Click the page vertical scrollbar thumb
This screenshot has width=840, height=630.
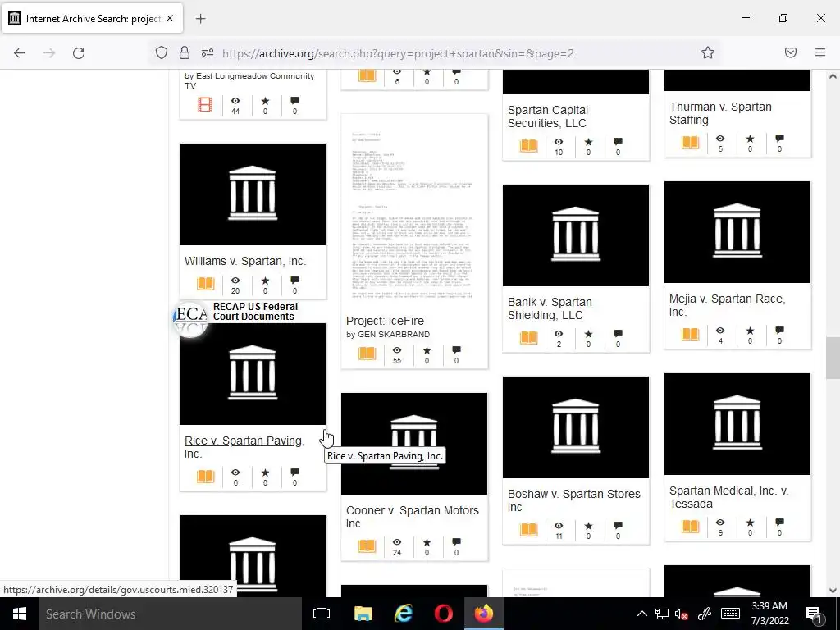coord(833,358)
